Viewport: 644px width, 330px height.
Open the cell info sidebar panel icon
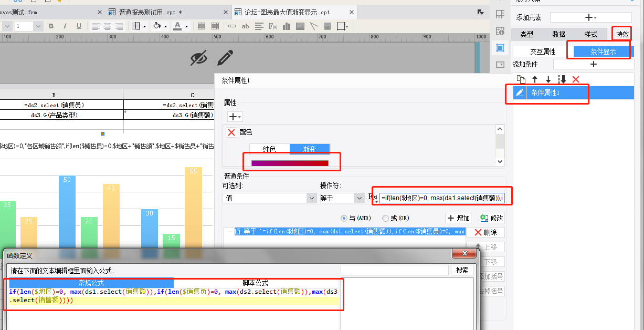coord(500,32)
